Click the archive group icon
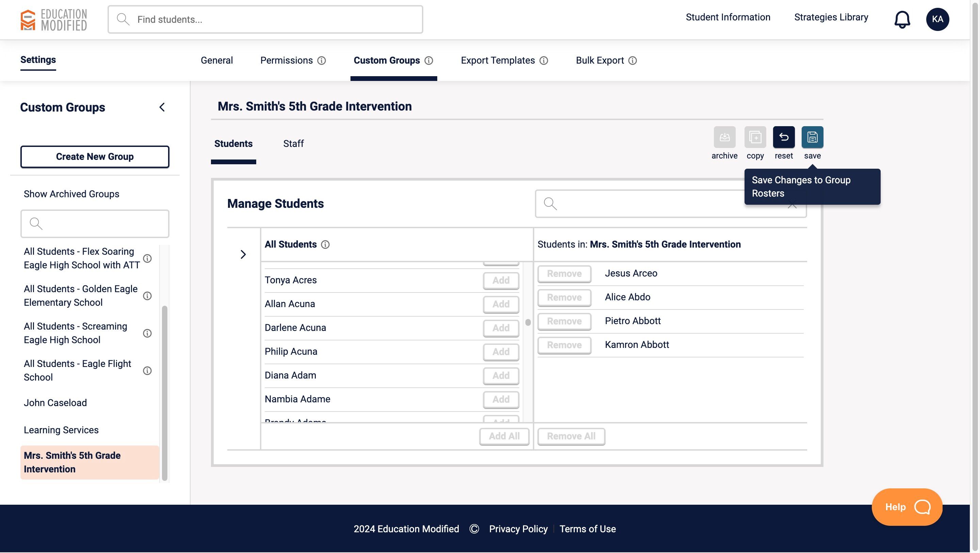This screenshot has width=980, height=553. [724, 137]
